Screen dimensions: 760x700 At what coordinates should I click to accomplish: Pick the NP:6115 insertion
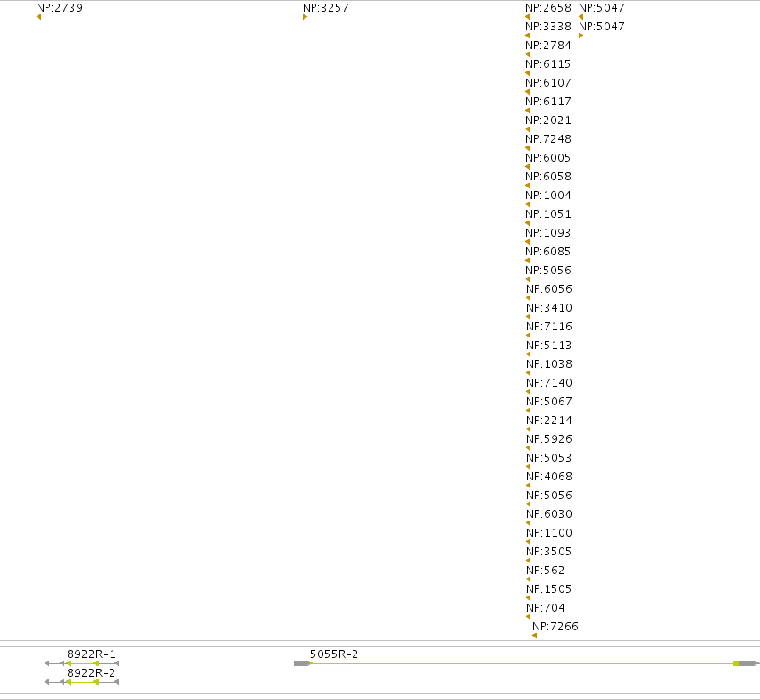pos(548,64)
